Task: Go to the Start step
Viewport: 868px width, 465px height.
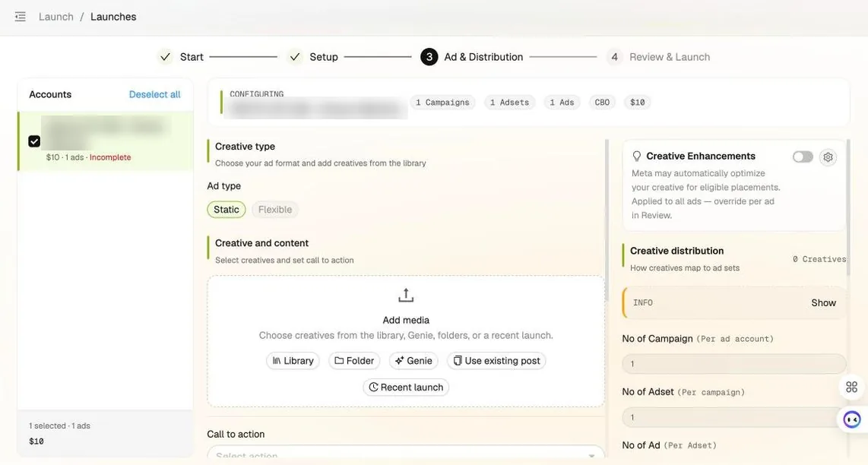Action: 192,56
